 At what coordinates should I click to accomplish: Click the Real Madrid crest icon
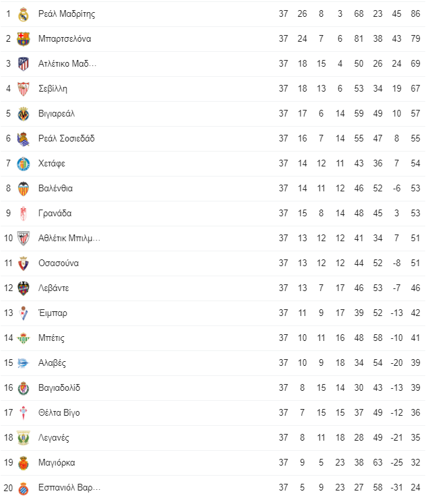[23, 14]
